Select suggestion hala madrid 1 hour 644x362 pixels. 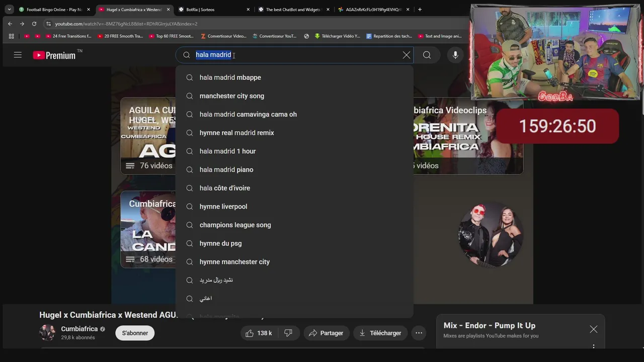(x=294, y=151)
